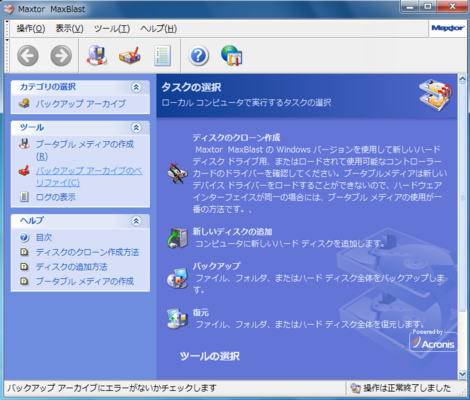Screen dimensions: 470x400
Task: Open the log view toolbar icon
Action: [x=163, y=56]
